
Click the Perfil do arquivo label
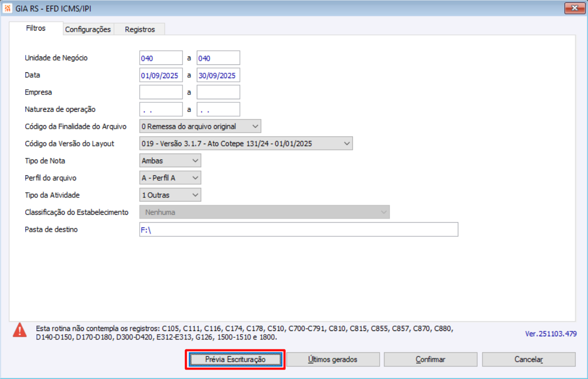(51, 178)
